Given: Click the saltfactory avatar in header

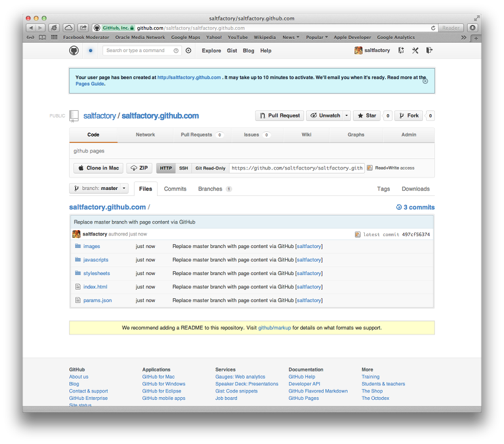Looking at the screenshot, I should pyautogui.click(x=358, y=51).
